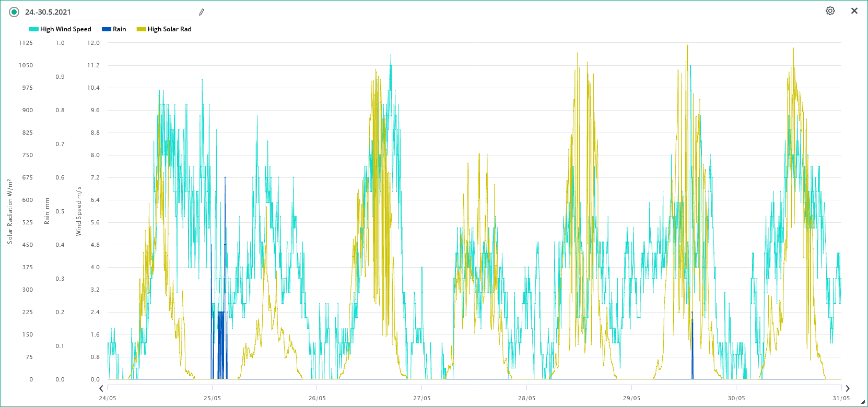Screen dimensions: 868x407
Task: Click the Wind Speed m/s axis title
Action: [79, 211]
